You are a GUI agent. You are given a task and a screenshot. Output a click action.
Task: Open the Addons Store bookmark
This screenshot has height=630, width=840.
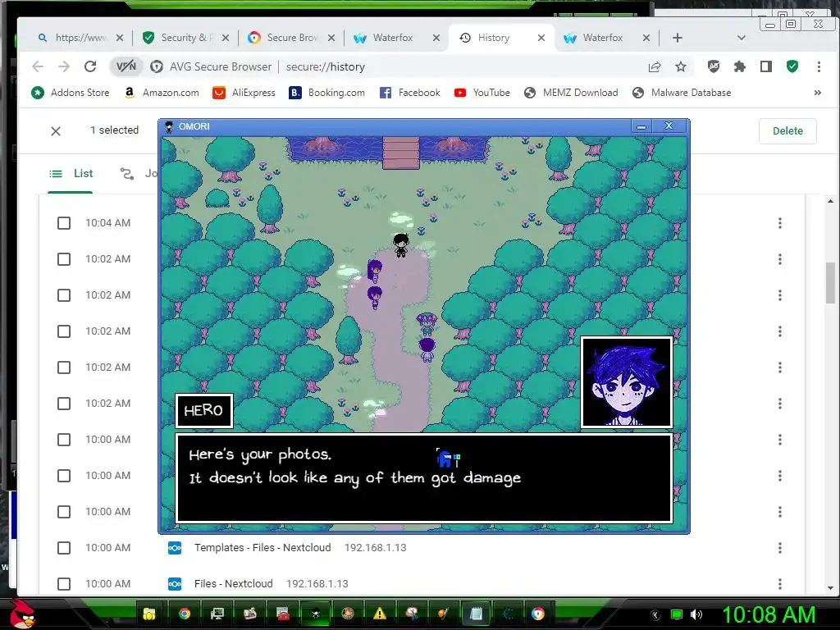point(71,92)
